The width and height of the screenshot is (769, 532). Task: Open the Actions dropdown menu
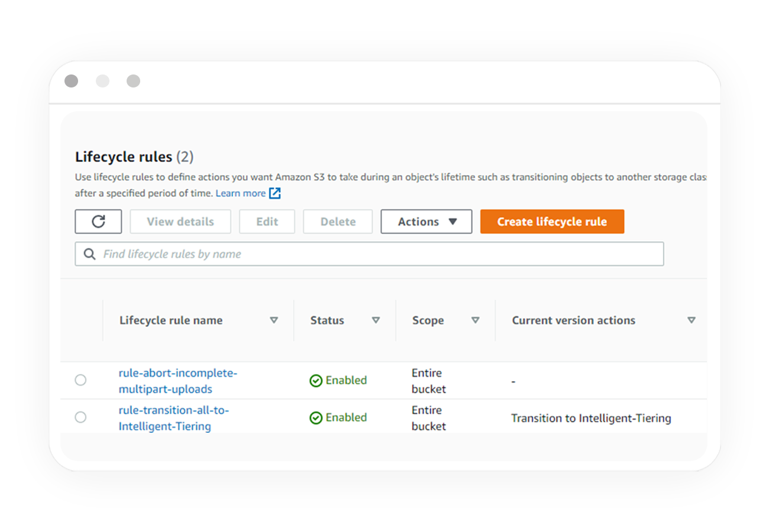[426, 222]
